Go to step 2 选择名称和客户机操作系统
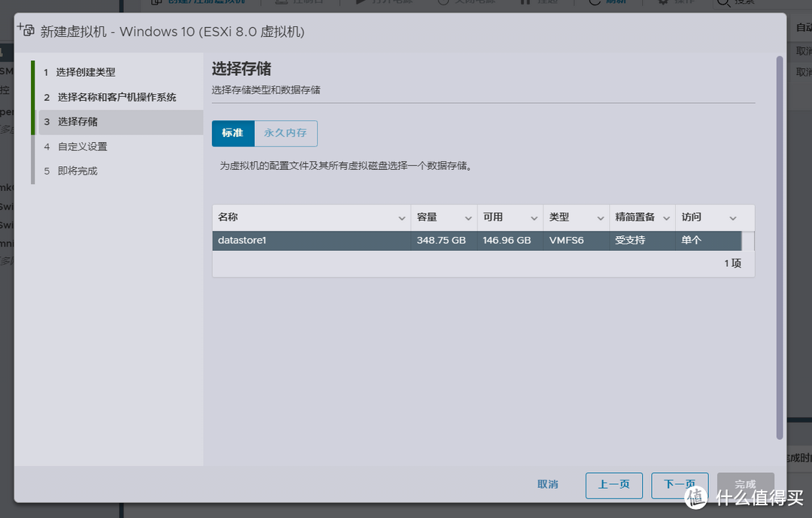Image resolution: width=812 pixels, height=518 pixels. [110, 97]
